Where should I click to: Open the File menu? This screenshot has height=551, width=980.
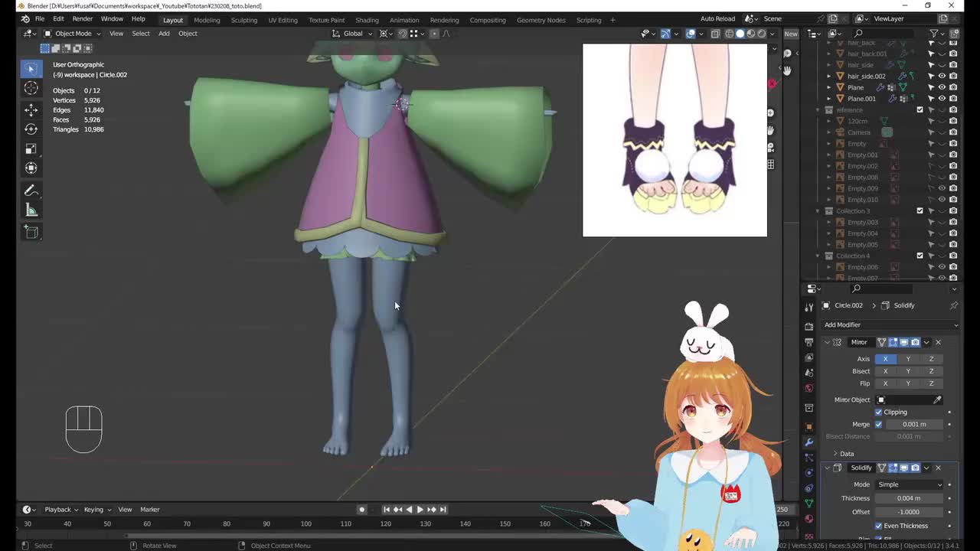coord(39,18)
